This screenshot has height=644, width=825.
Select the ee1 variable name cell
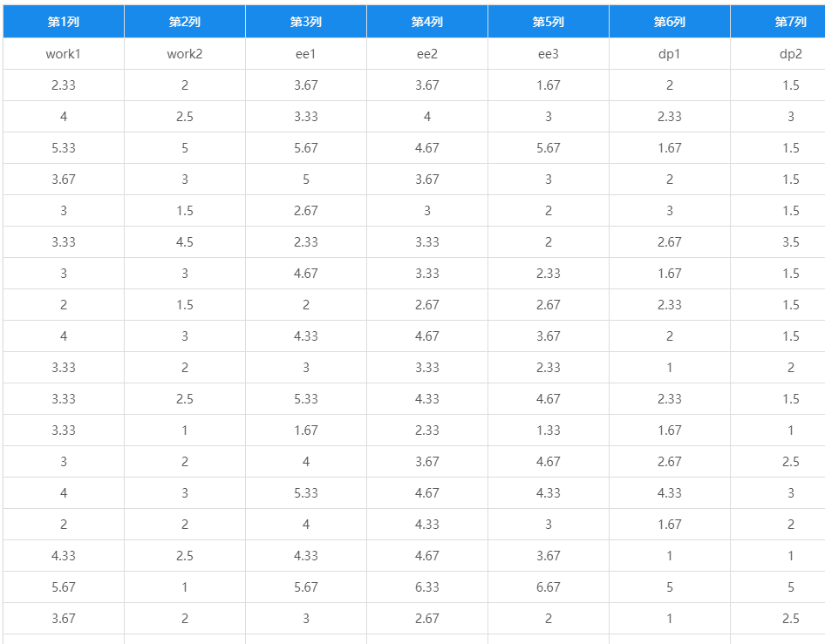[306, 54]
